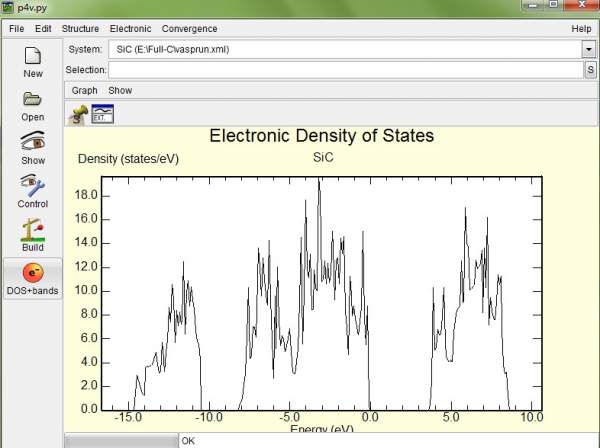Click the OK status message field
Screen dimensions: 600x448
pyautogui.click(x=389, y=441)
